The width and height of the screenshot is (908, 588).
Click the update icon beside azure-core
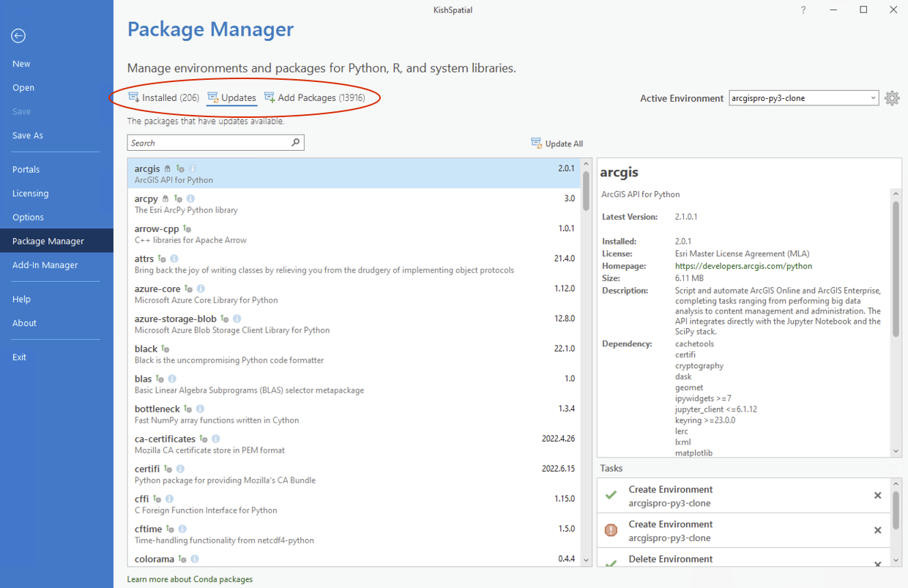(188, 289)
